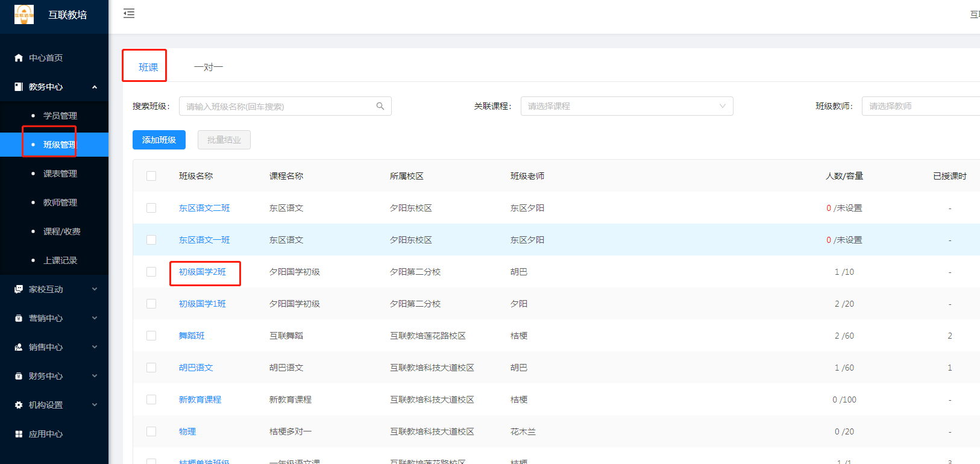Open the 班级教师 teacher dropdown
980x464 pixels.
(921, 106)
